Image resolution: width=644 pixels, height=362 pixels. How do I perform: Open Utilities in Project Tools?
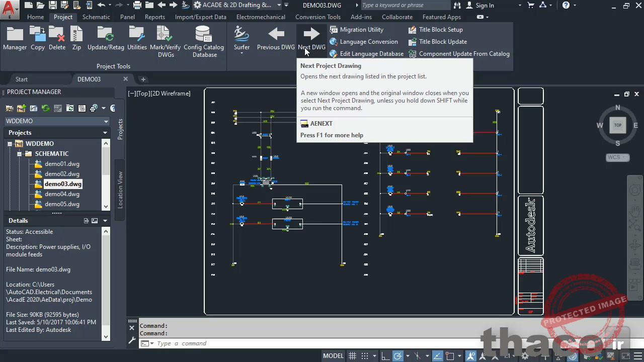137,34
